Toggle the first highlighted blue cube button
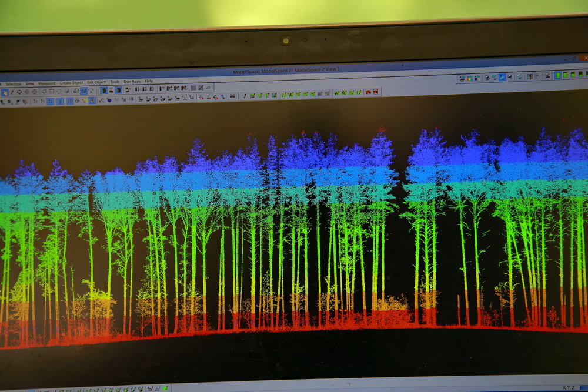Screen dimensions: 588x392 pyautogui.click(x=103, y=91)
